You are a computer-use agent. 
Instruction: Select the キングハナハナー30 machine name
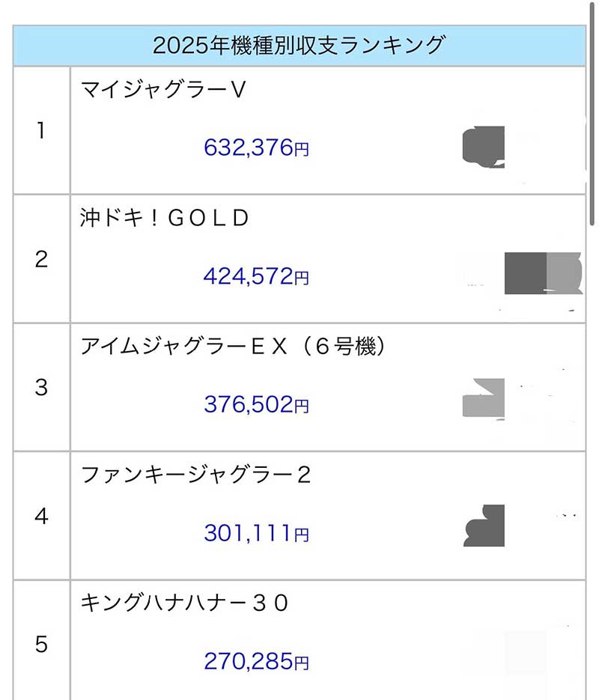[x=184, y=603]
